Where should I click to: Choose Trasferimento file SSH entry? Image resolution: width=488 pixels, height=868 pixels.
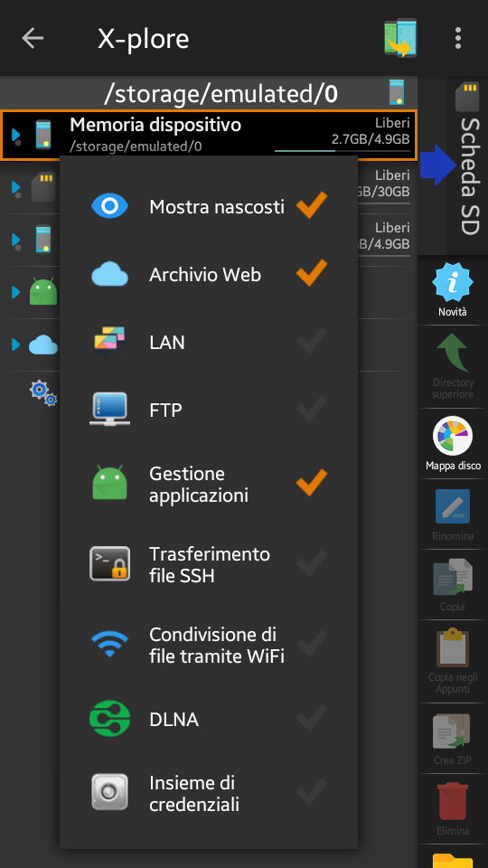coord(209,564)
